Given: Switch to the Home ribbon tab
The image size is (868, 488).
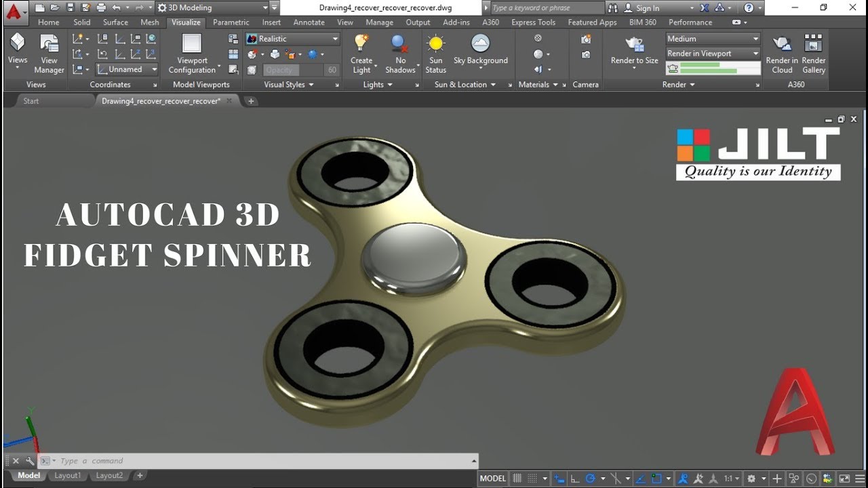Looking at the screenshot, I should coord(48,22).
